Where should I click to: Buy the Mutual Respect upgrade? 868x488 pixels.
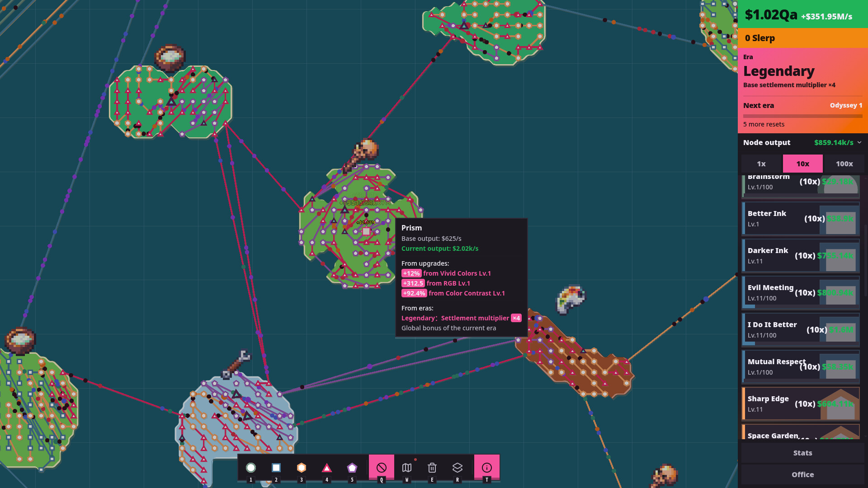801,367
